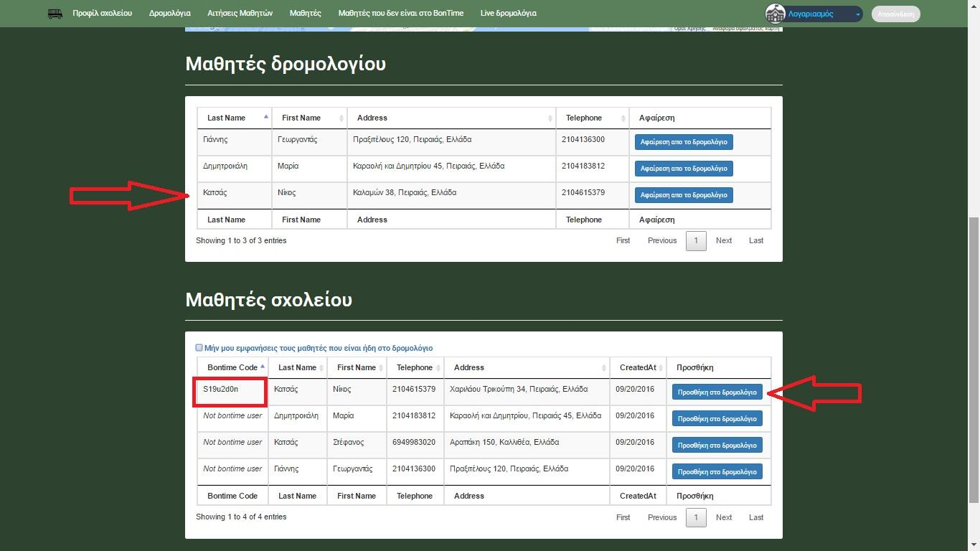Click the Μαθητές δρομολογίου heading

[286, 64]
